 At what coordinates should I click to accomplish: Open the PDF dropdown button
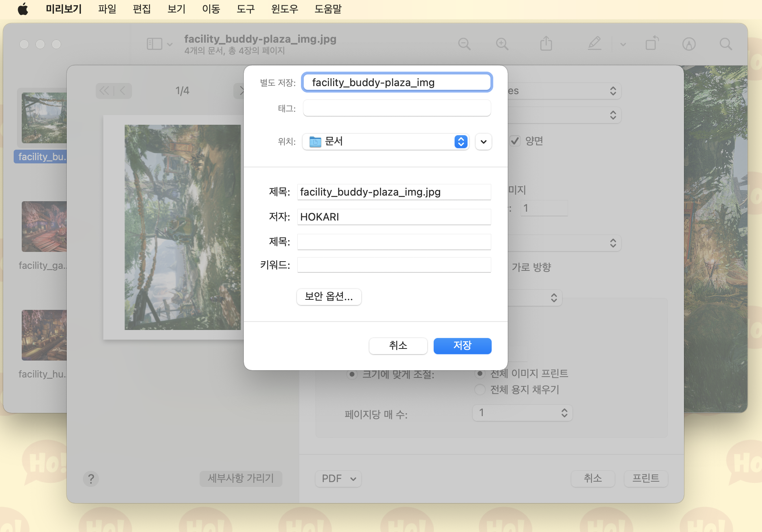338,478
